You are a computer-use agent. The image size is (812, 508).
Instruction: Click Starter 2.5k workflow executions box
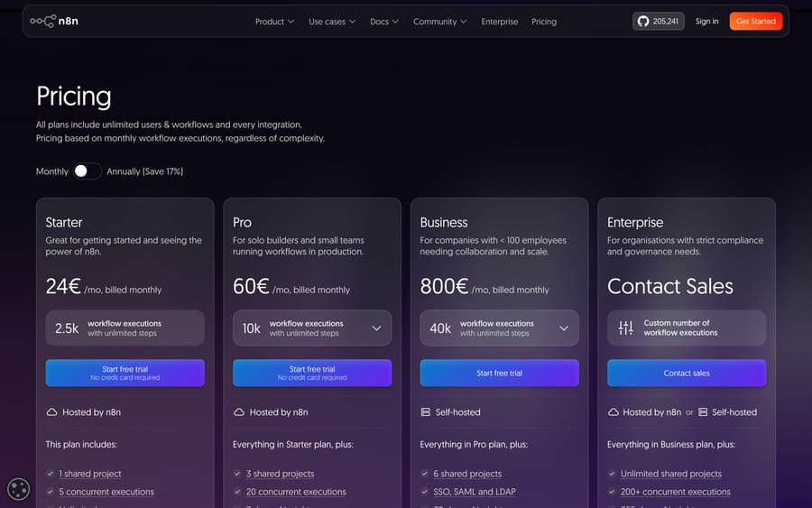pyautogui.click(x=125, y=328)
